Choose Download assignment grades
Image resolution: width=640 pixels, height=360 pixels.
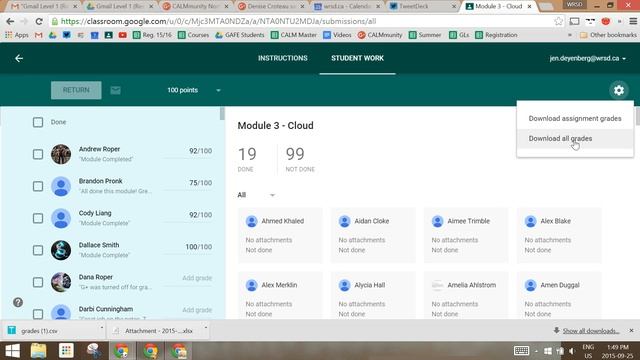click(575, 118)
